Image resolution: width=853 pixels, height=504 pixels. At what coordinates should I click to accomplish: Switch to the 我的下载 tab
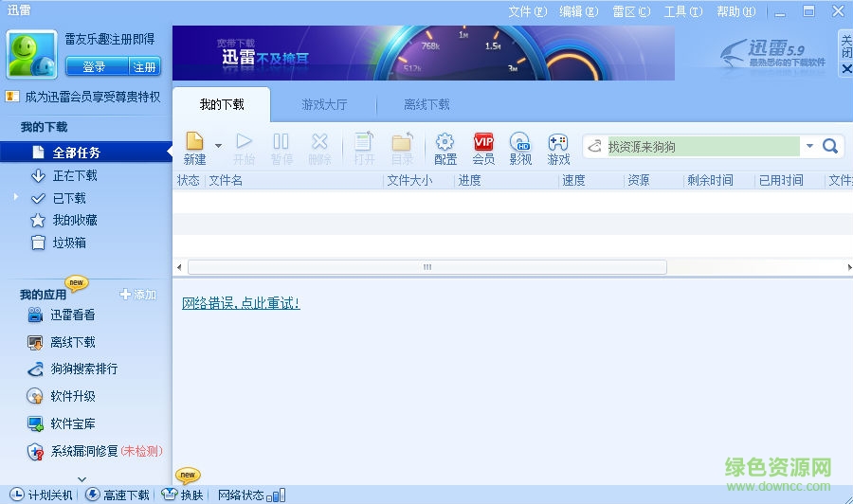[222, 104]
